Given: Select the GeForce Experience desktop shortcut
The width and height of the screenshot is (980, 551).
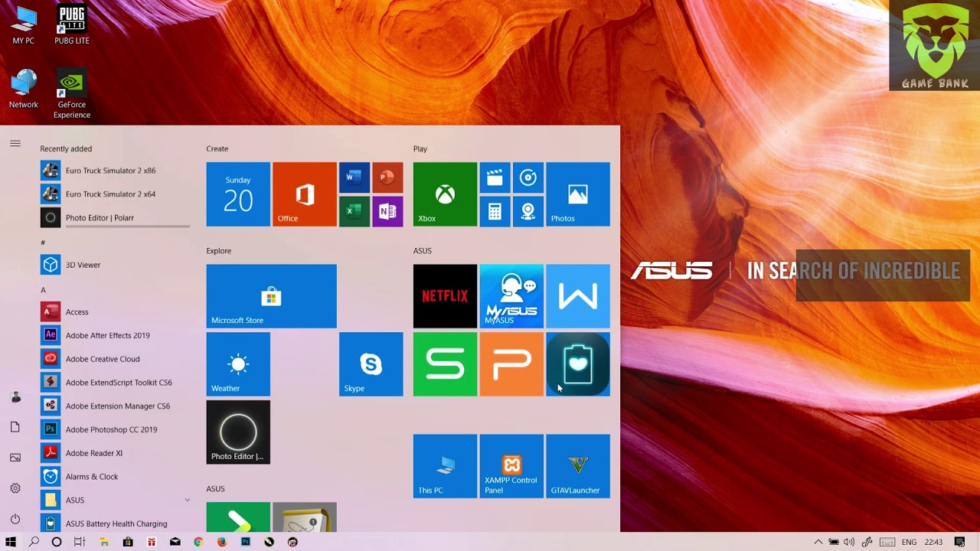Looking at the screenshot, I should tap(72, 95).
